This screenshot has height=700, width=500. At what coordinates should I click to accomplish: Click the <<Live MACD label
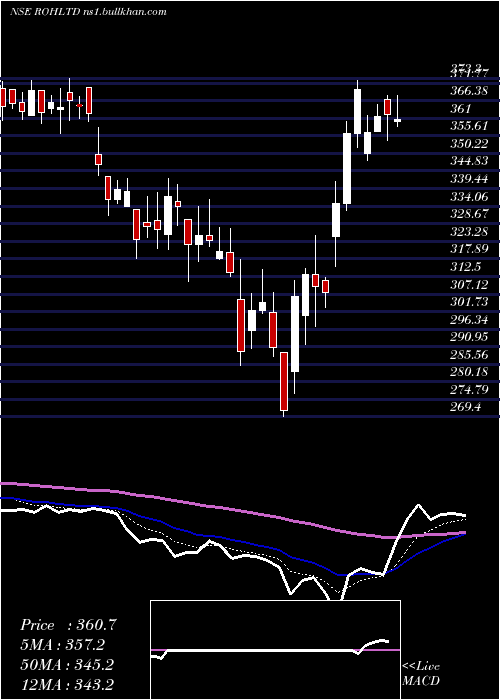click(421, 673)
